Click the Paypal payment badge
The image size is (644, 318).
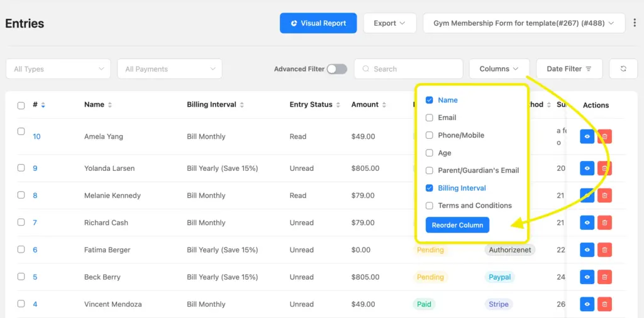coord(500,277)
